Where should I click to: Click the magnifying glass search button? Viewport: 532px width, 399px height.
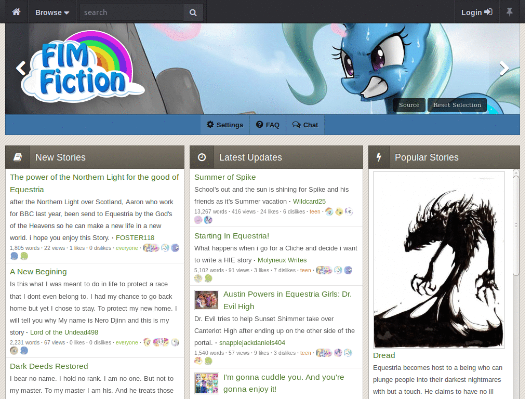(193, 12)
